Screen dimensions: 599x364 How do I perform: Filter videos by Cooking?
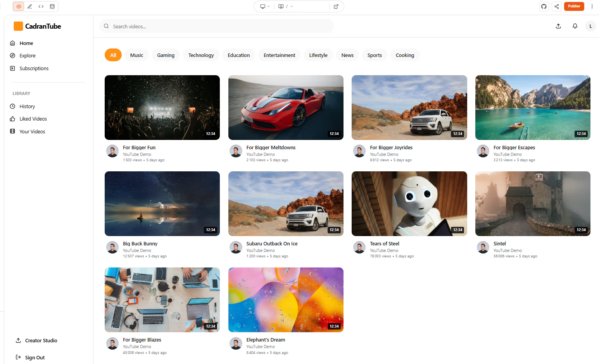[405, 55]
